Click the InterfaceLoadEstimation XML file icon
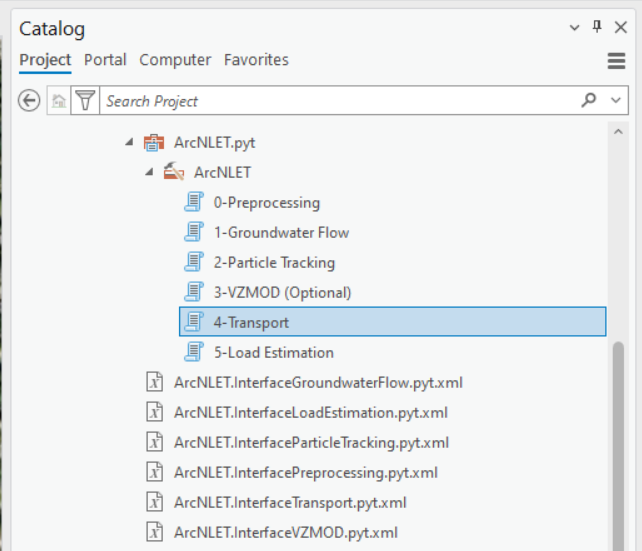The image size is (642, 551). 155,412
